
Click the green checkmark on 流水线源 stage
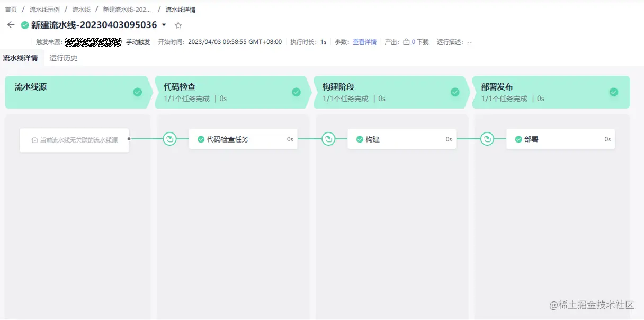[138, 92]
